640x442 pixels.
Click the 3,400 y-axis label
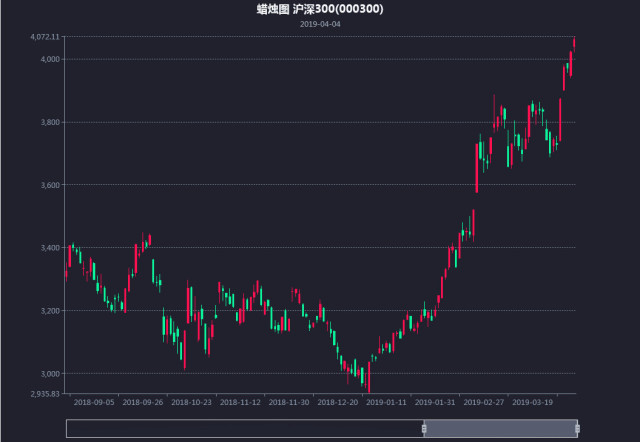coord(48,248)
